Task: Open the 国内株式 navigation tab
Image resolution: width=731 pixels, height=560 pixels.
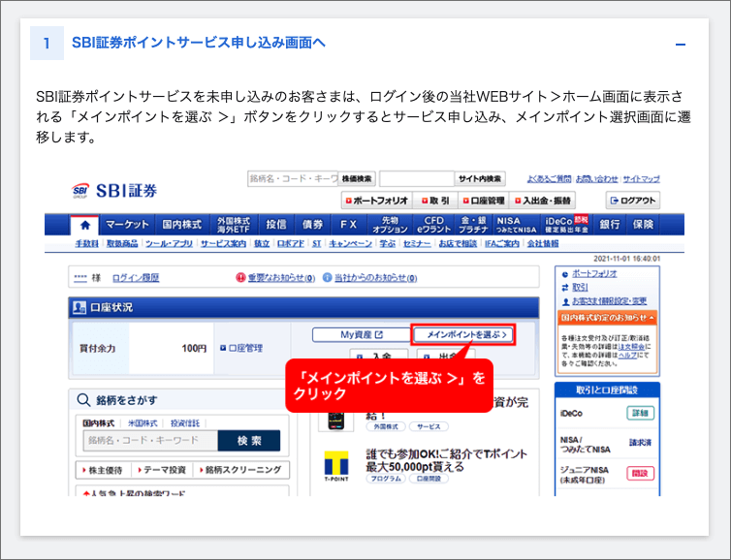Action: (x=182, y=225)
